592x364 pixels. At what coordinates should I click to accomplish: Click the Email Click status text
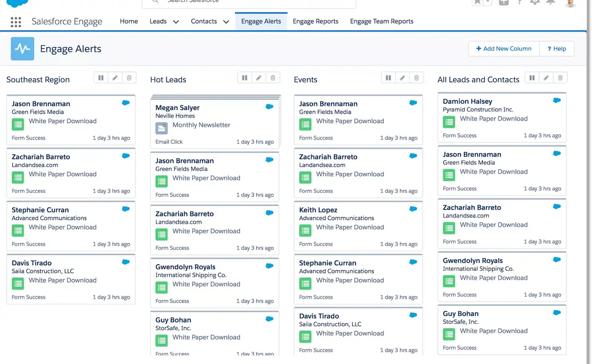(169, 142)
